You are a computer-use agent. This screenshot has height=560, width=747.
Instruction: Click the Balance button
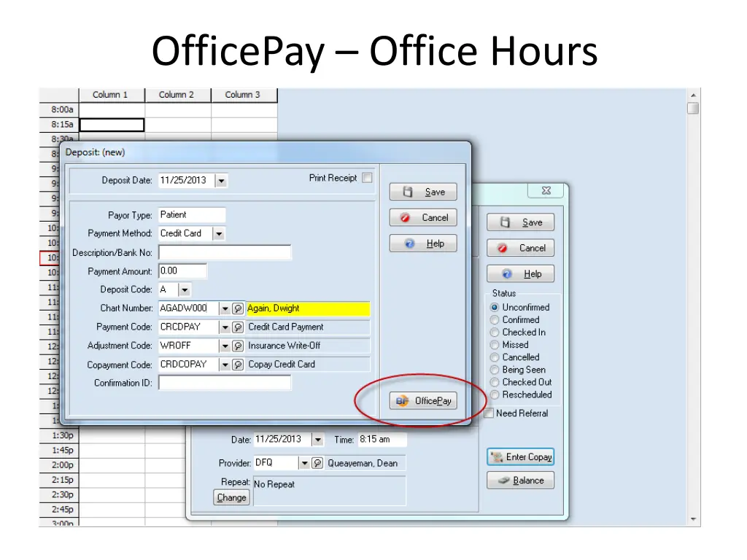[520, 481]
